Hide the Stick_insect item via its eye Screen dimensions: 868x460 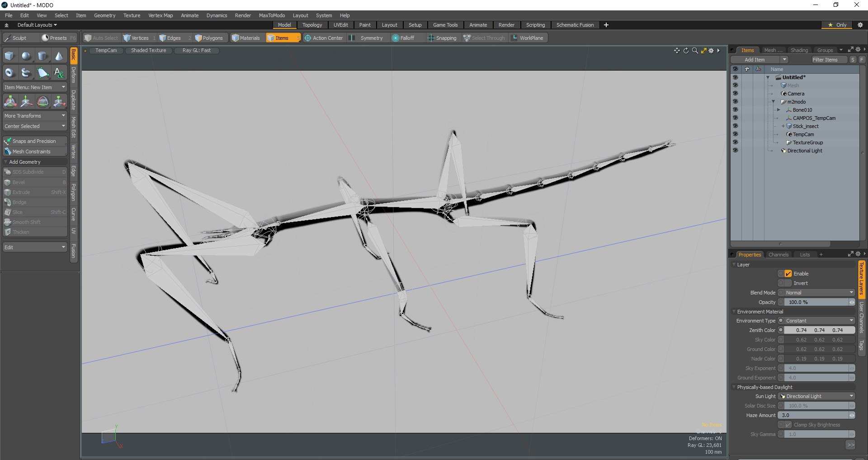[x=735, y=126]
